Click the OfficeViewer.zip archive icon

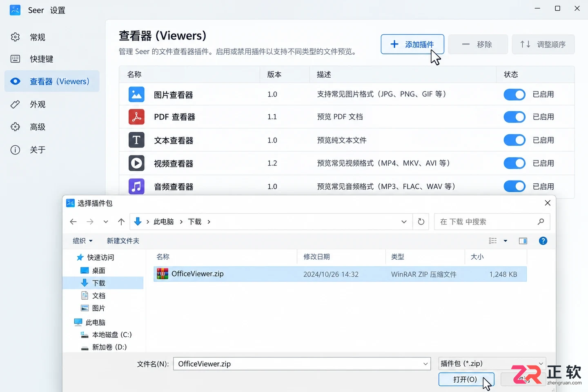(163, 274)
